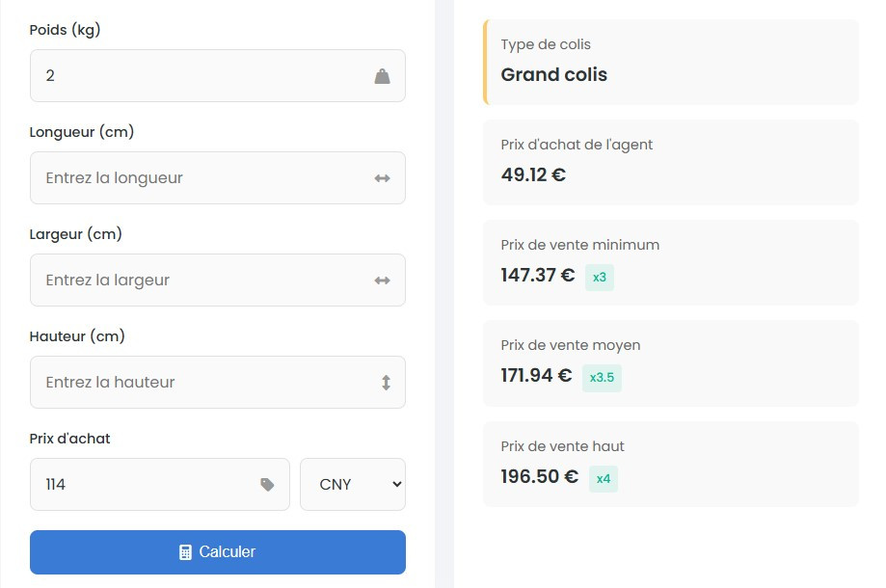Edit the Prix d'achat value 114

(x=145, y=484)
